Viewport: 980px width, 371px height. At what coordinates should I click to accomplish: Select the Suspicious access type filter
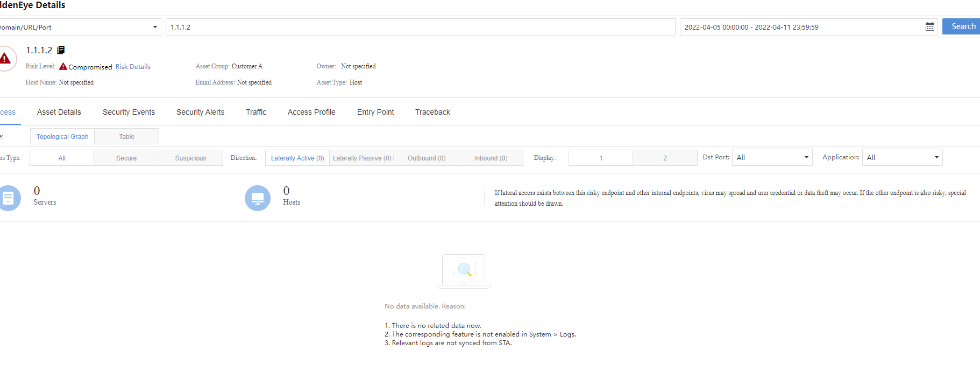[x=190, y=158]
